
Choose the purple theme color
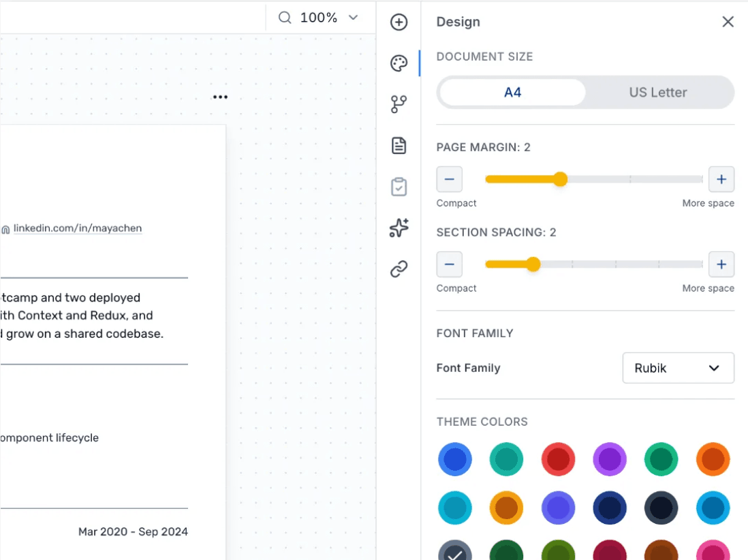pos(610,459)
